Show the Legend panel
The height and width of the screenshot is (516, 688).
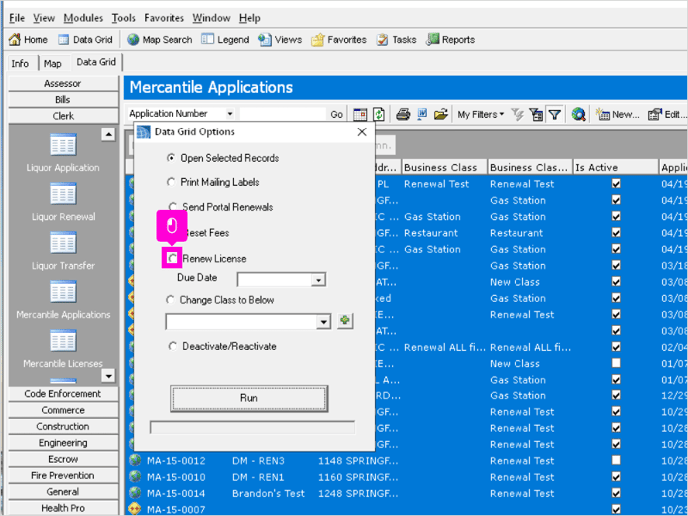225,39
